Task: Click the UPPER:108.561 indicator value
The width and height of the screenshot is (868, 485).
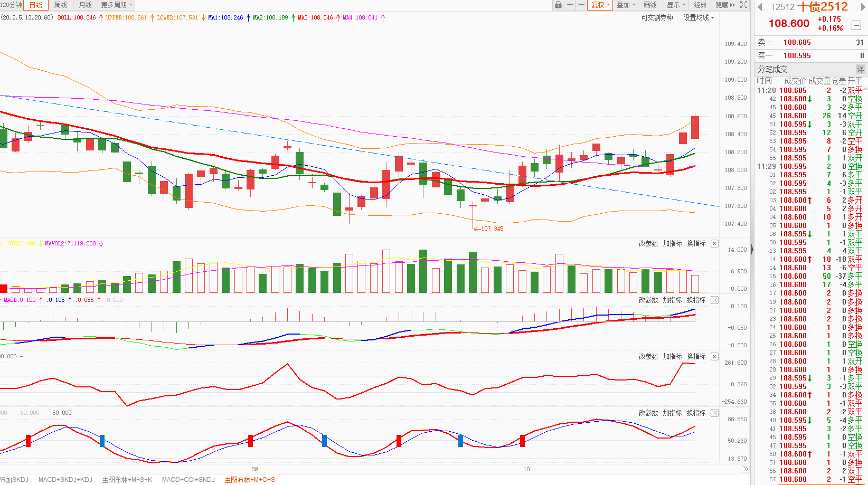Action: (127, 17)
